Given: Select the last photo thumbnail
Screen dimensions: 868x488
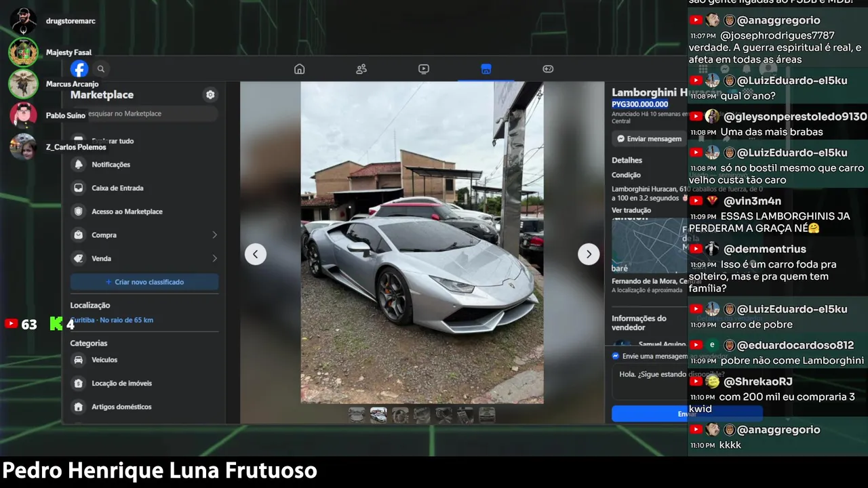Looking at the screenshot, I should 487,415.
